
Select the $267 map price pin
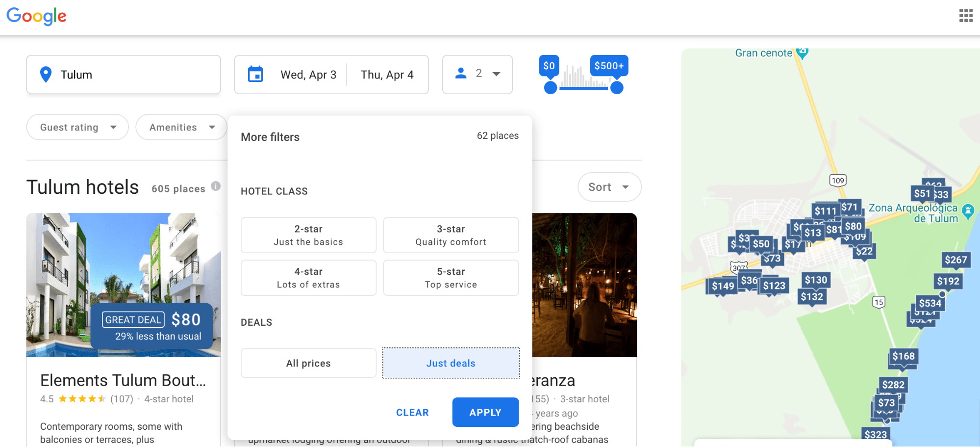[x=955, y=260]
